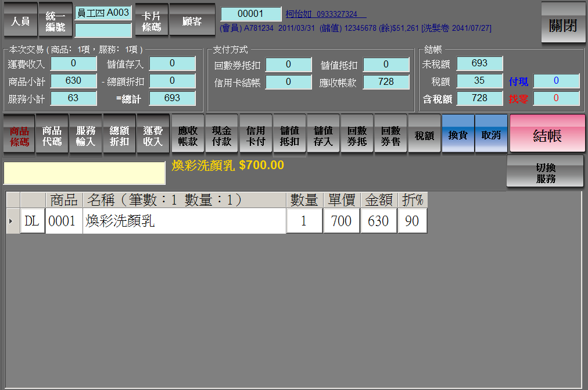Click the 卡片條碼 card barcode button
Image resolution: width=588 pixels, height=390 pixels.
pyautogui.click(x=151, y=21)
